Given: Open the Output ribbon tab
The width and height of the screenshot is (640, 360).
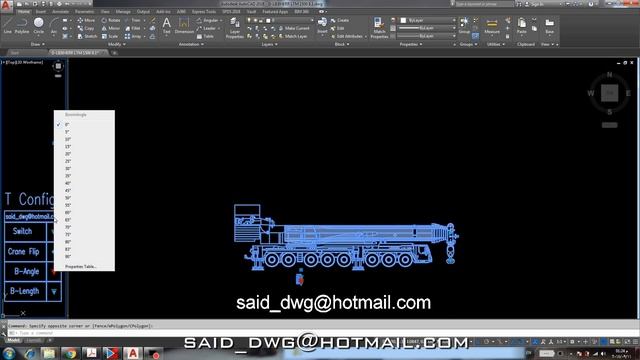Looking at the screenshot, I should [x=143, y=12].
